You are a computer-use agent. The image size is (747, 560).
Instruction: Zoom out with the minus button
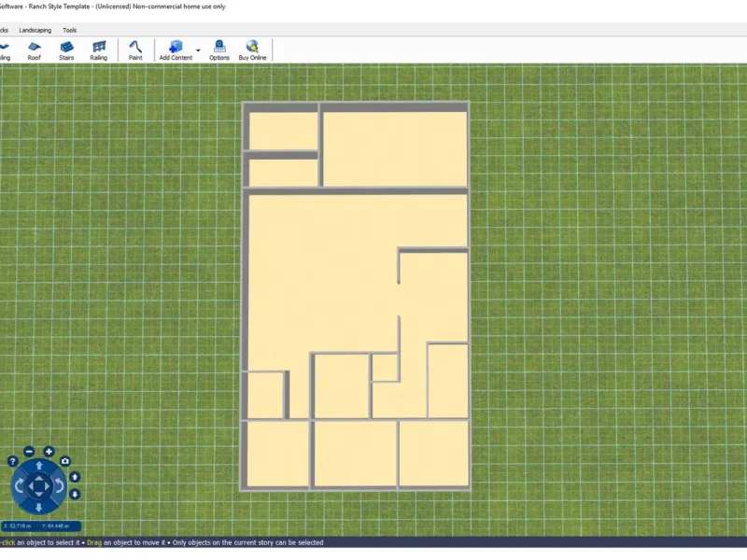click(29, 452)
